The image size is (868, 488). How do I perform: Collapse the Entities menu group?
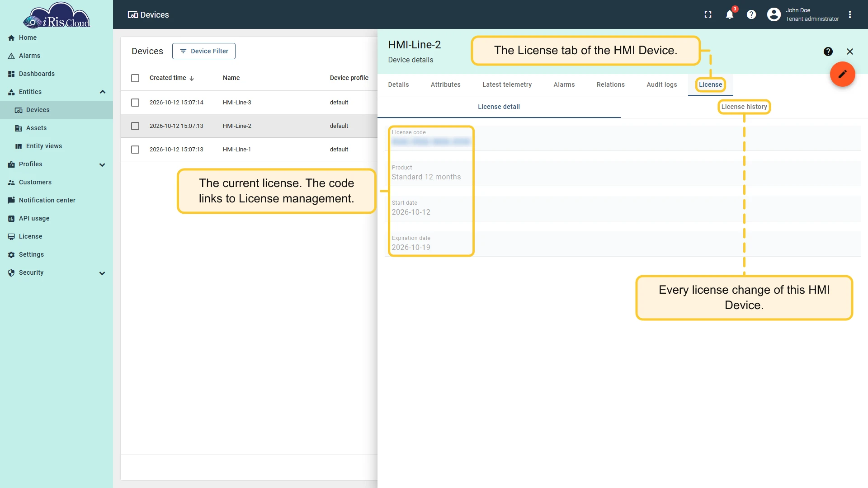pos(102,92)
